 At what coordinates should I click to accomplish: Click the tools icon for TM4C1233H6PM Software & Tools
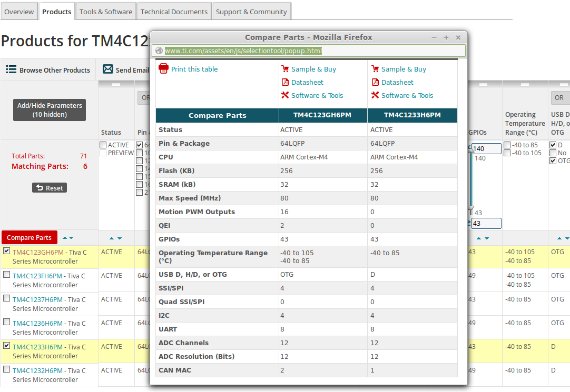click(375, 95)
